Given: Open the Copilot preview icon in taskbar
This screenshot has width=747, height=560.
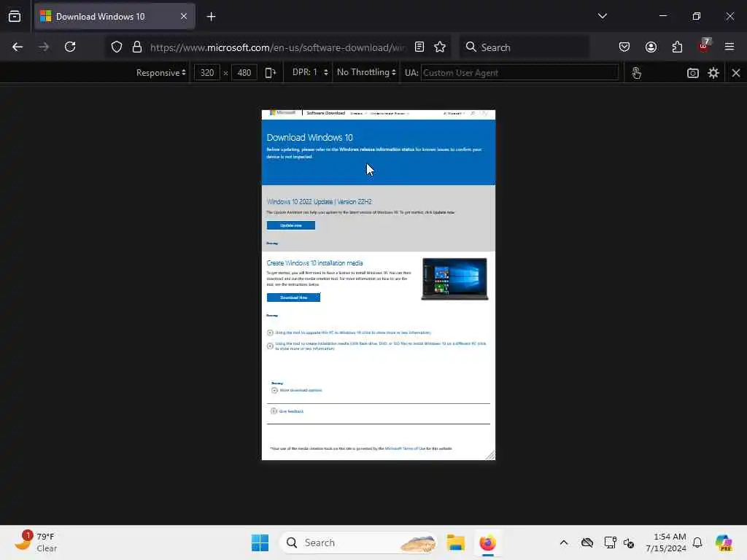Looking at the screenshot, I should [x=723, y=542].
